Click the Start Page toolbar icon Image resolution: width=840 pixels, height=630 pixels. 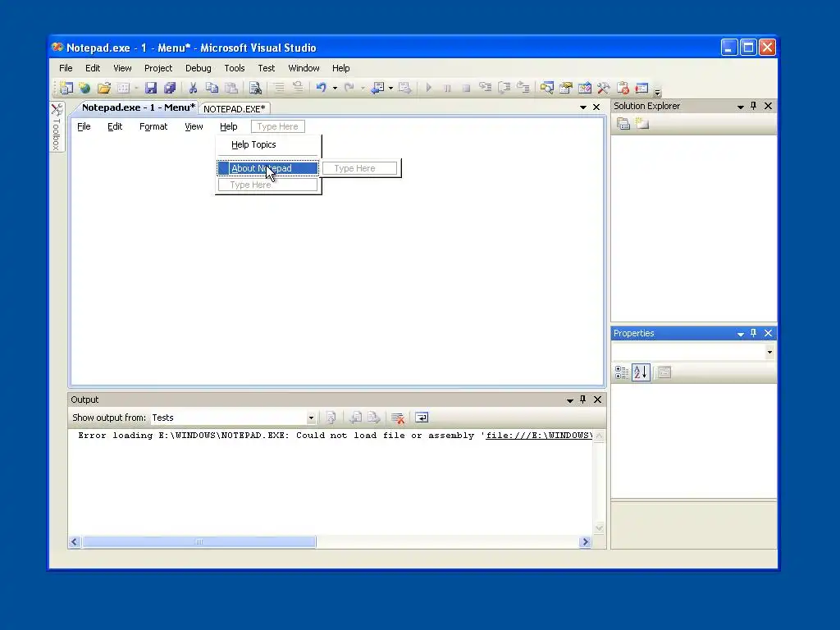641,88
